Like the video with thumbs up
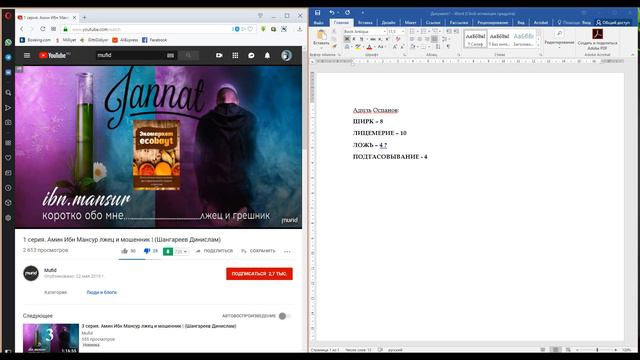This screenshot has width=640, height=360. point(124,251)
